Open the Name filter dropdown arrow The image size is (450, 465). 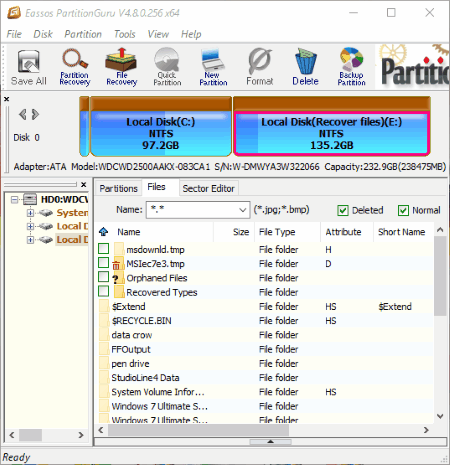(x=242, y=210)
